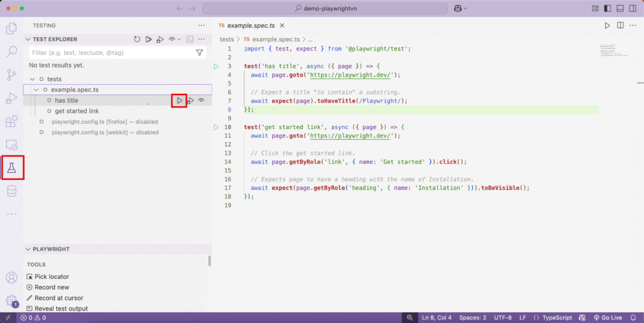This screenshot has height=323, width=644.
Task: Show test output terminal icon
Action: pyautogui.click(x=190, y=39)
